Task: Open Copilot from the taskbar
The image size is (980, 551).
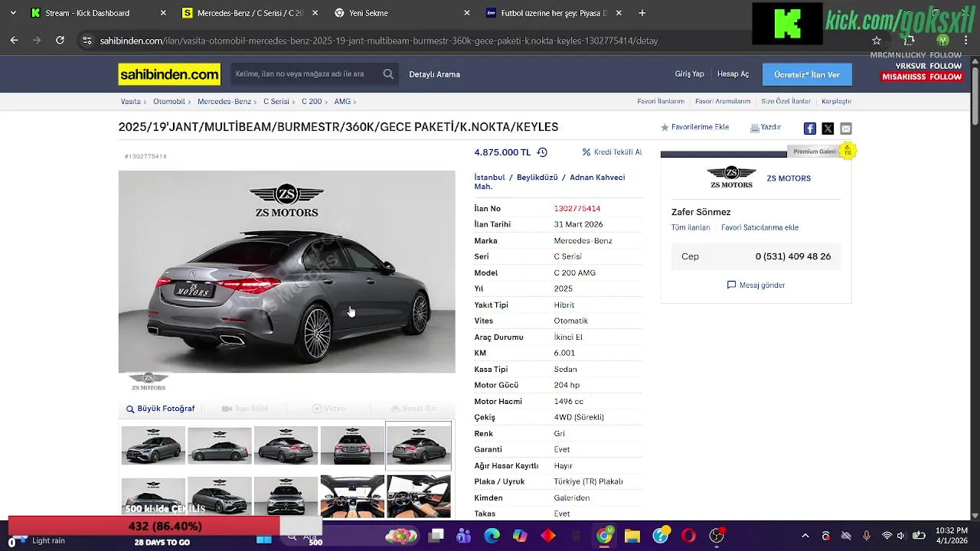Action: coord(520,536)
